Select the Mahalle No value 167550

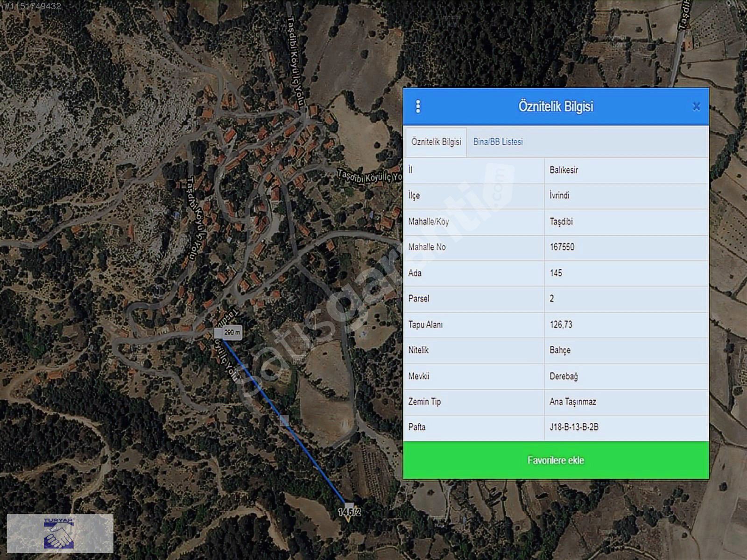click(562, 247)
